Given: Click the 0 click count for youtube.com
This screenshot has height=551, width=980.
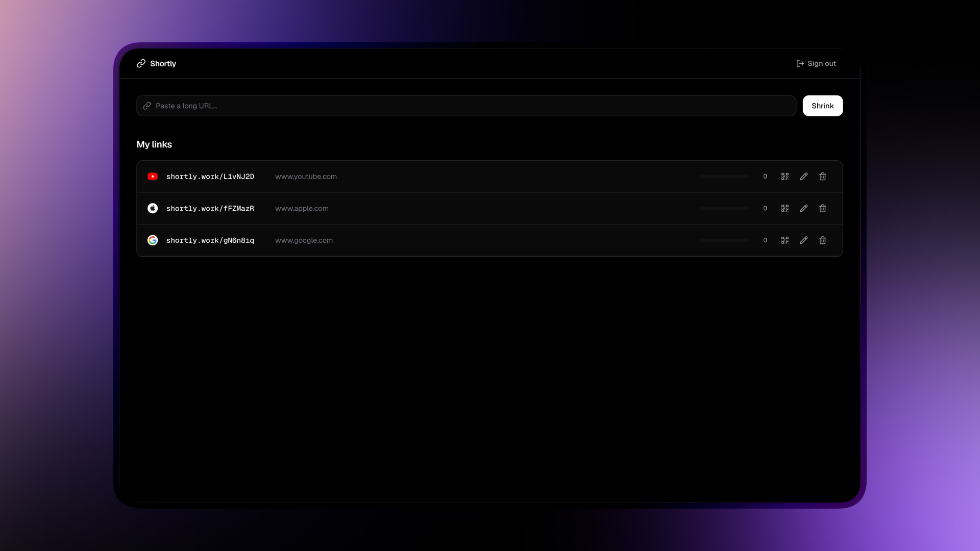Looking at the screenshot, I should tap(765, 177).
